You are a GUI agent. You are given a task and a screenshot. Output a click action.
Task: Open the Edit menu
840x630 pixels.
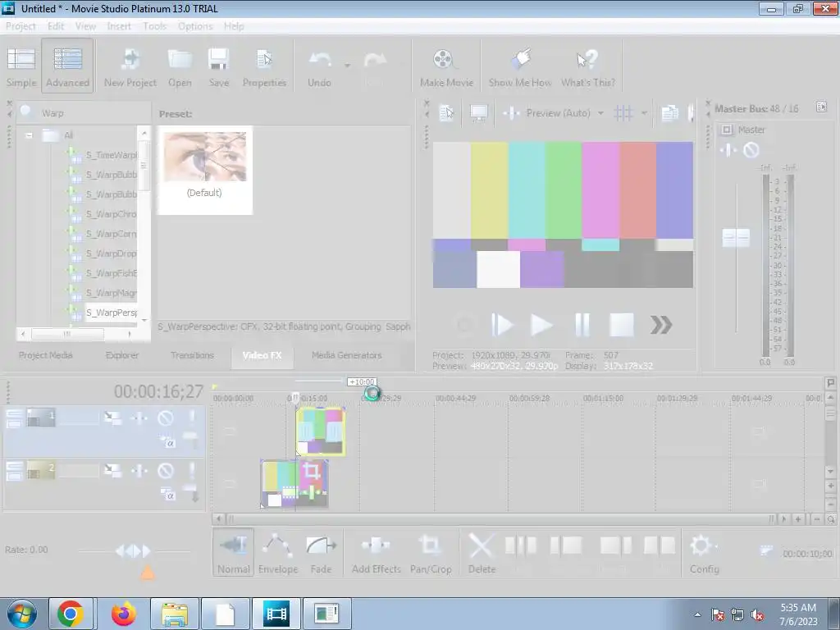click(x=56, y=26)
